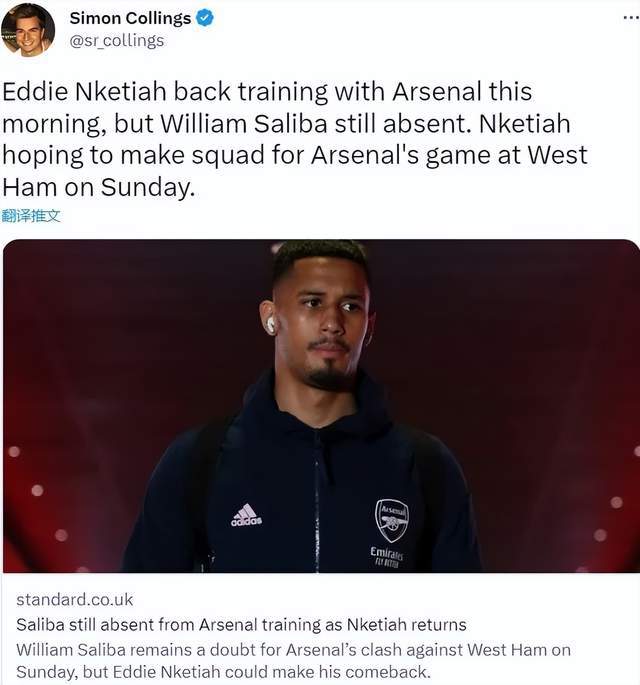Viewport: 640px width, 685px height.
Task: Click the standard.co.uk domain label
Action: pyautogui.click(x=75, y=600)
